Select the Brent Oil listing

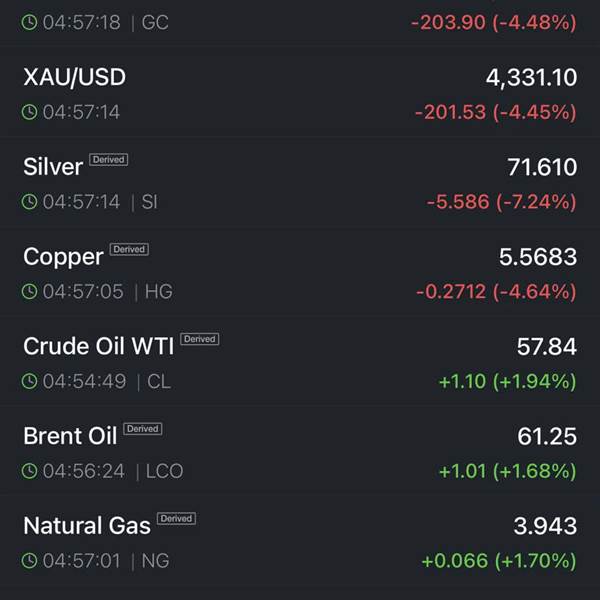click(70, 437)
